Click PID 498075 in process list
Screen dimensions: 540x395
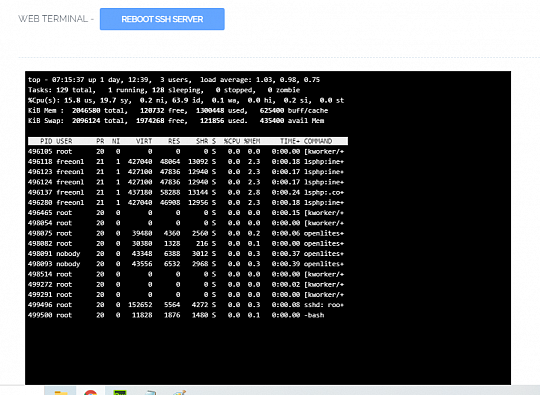(x=40, y=233)
